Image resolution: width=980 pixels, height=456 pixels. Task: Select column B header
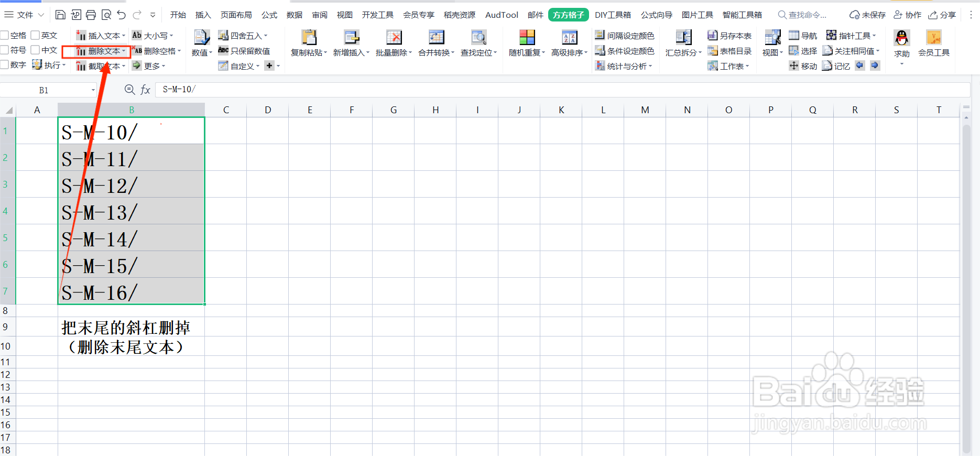pos(132,110)
